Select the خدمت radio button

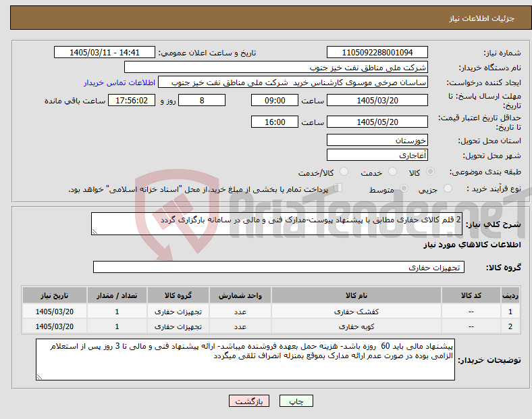click(x=392, y=172)
